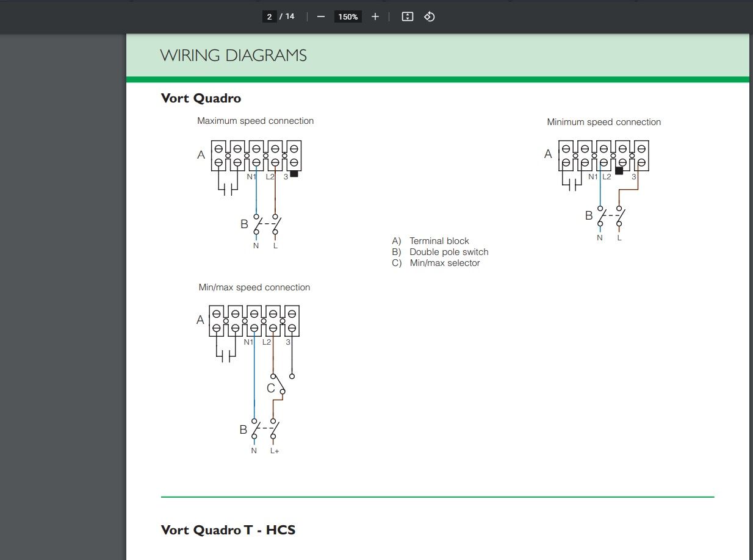
Task: Click the Vort Quadro heading
Action: tap(201, 98)
